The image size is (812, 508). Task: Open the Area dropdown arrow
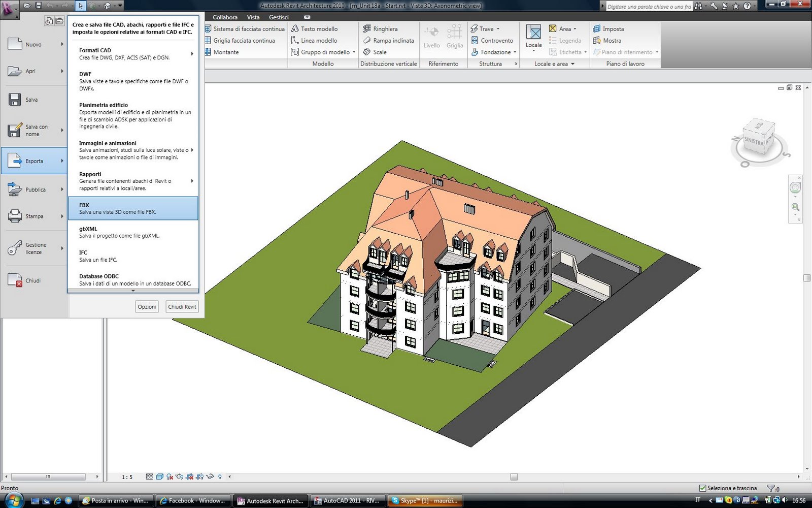coord(575,29)
